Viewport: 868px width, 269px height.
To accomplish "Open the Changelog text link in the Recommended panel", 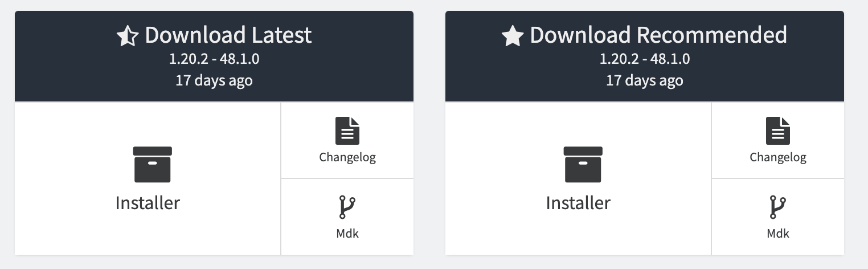I will tap(778, 157).
